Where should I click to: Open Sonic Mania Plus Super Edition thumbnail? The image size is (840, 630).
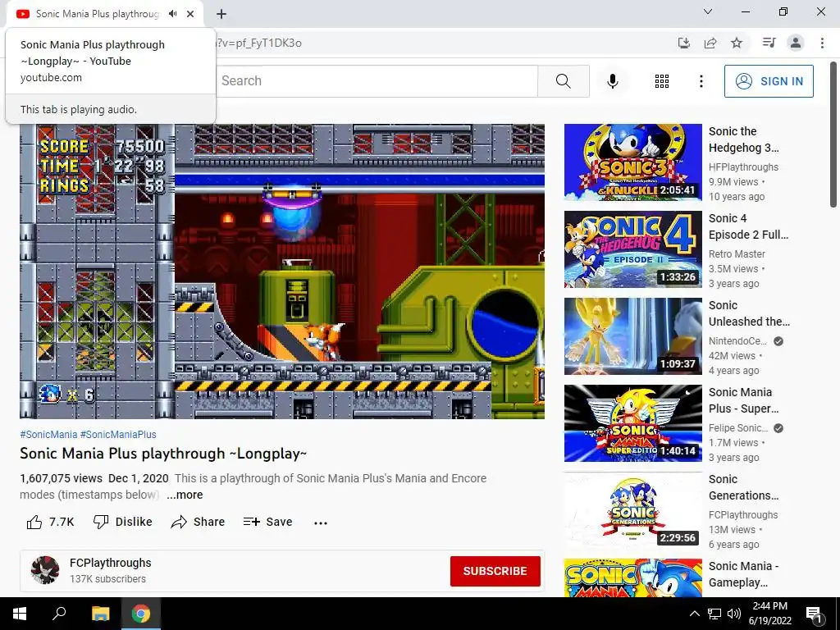(632, 423)
